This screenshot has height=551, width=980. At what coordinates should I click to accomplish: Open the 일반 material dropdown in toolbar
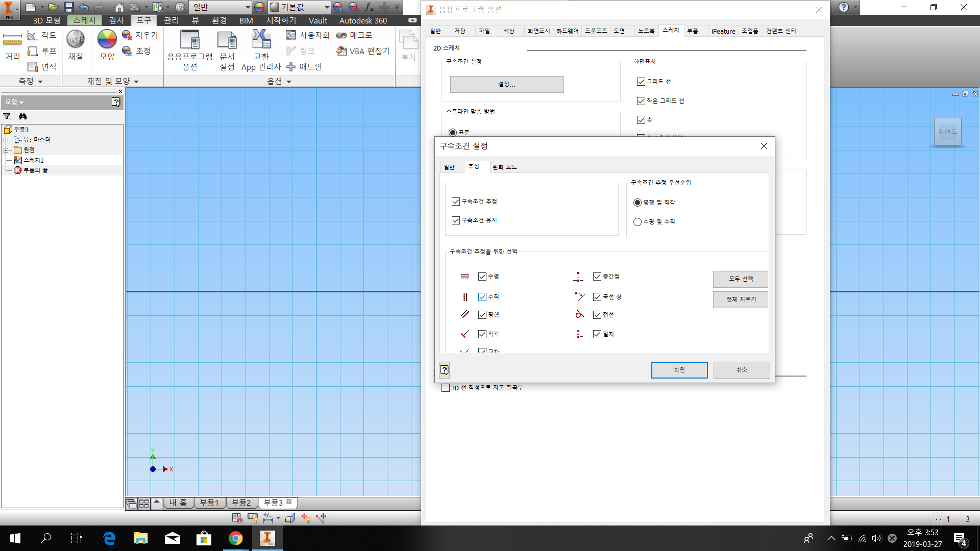pos(248,7)
